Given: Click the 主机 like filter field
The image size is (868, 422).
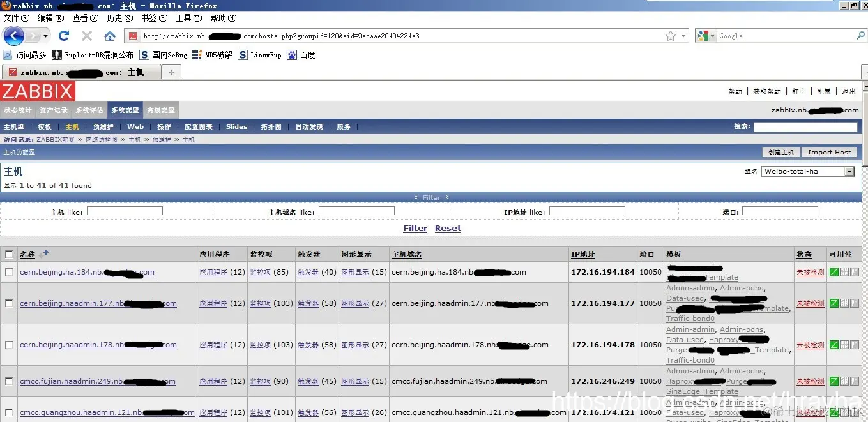Looking at the screenshot, I should [125, 211].
